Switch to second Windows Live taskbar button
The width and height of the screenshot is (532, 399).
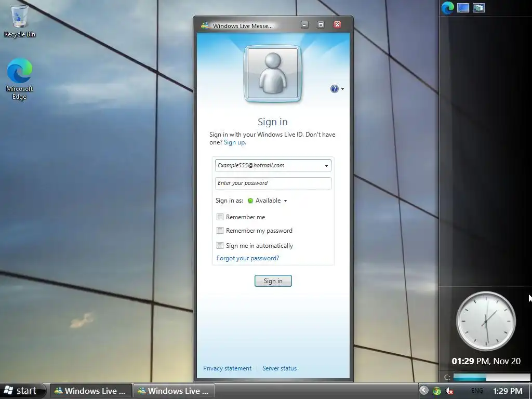(174, 391)
